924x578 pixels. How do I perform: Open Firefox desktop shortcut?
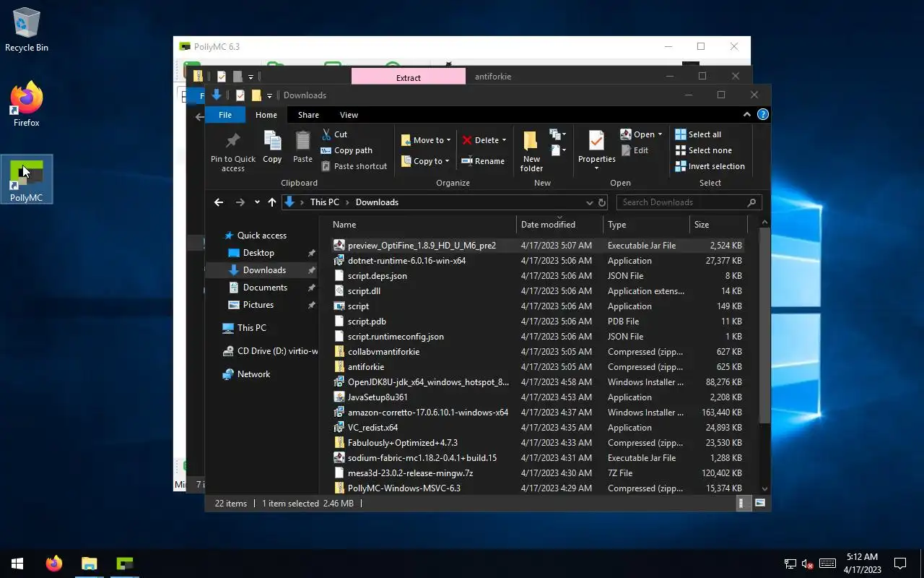27,105
